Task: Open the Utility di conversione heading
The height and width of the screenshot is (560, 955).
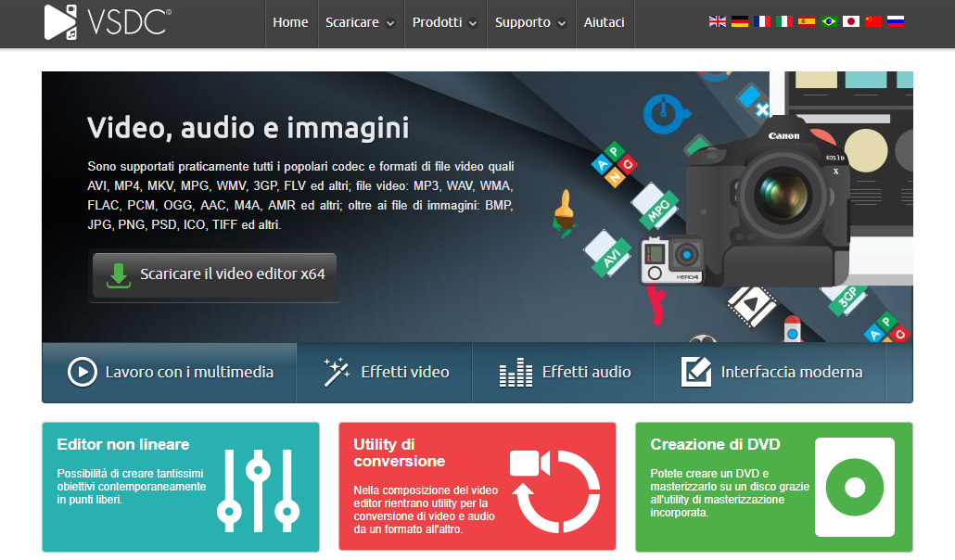Action: click(x=400, y=452)
